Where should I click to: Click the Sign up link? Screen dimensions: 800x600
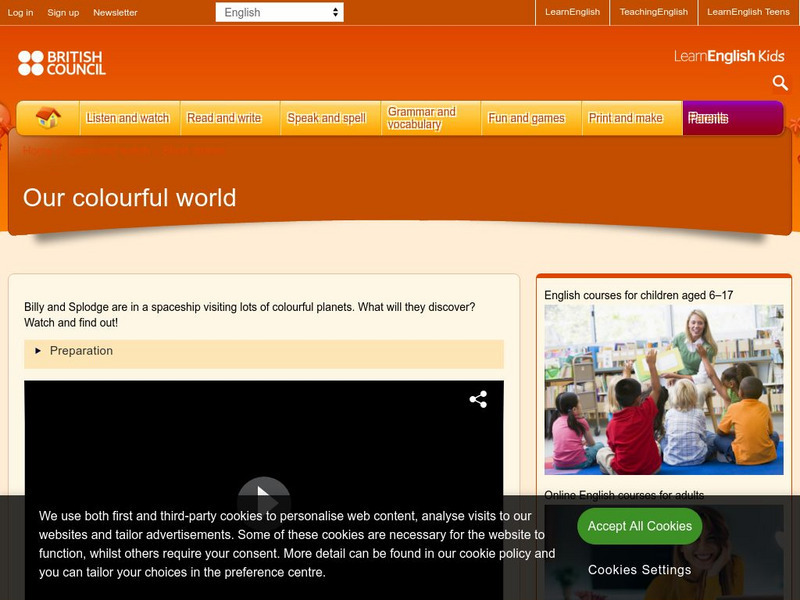[x=63, y=13]
